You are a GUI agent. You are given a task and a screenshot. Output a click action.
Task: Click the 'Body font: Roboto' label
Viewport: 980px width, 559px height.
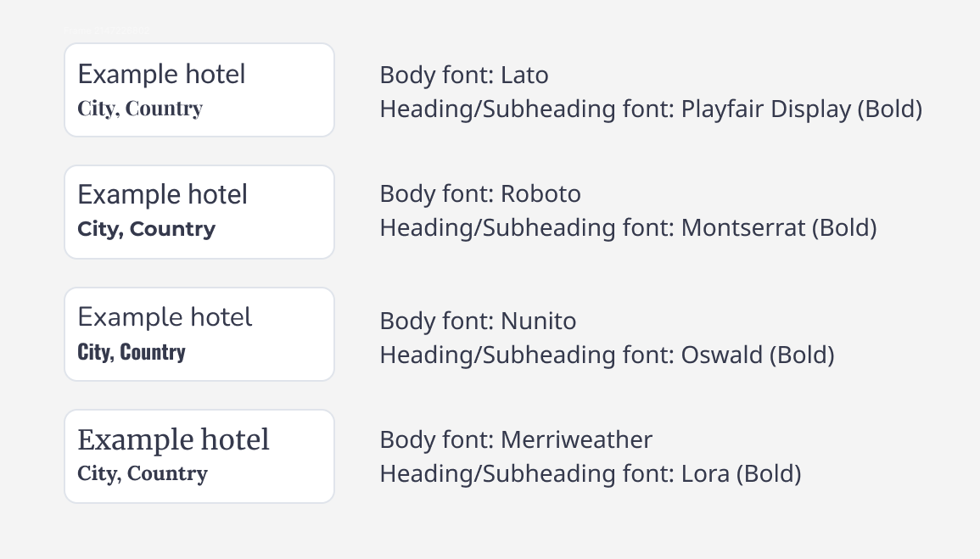480,193
